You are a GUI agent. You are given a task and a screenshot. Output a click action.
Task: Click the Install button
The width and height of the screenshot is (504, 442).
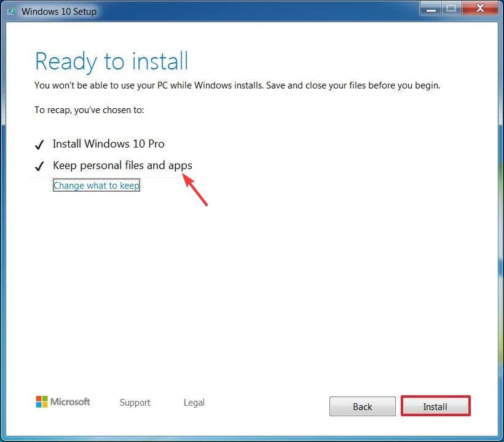436,406
